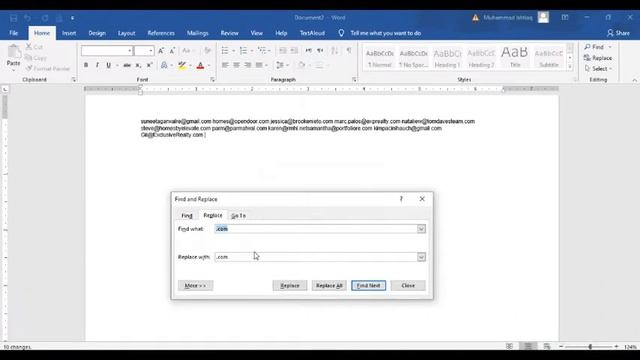Open the Ribbon Display Options icon
Screen dimensions: 640x360
565,18
